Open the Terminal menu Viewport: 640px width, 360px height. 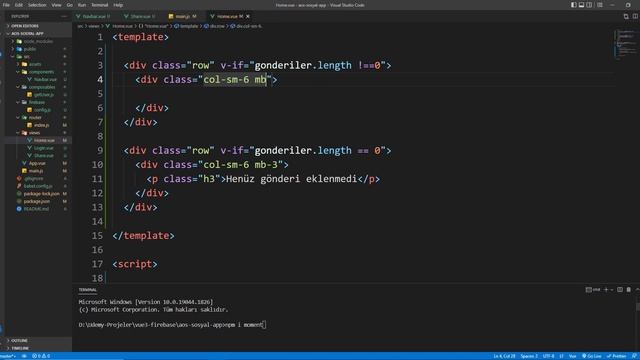coord(100,5)
